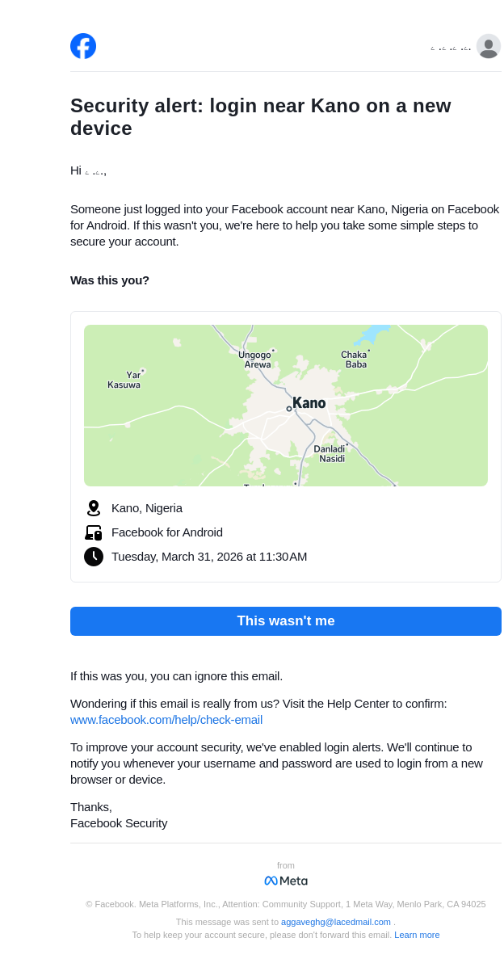Viewport: 504px width, 980px height.
Task: Open the facebook.com/help/check-email link
Action: click(166, 720)
